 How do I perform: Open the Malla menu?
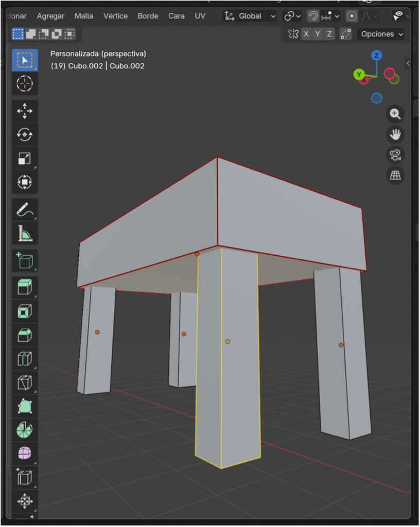coord(84,16)
